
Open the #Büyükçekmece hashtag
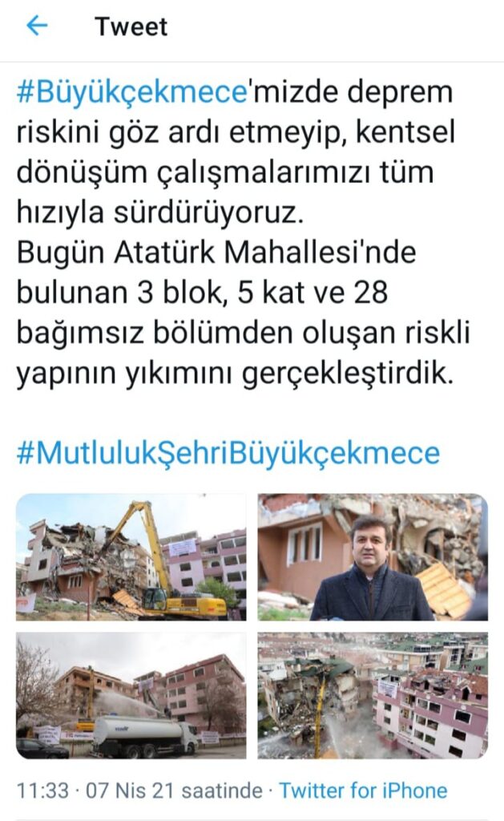131,92
